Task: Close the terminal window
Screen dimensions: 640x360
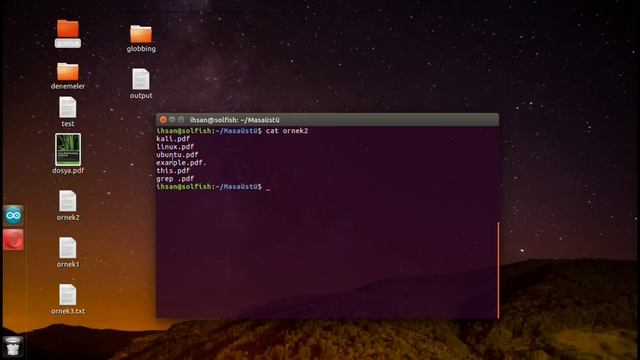Action: (x=163, y=120)
